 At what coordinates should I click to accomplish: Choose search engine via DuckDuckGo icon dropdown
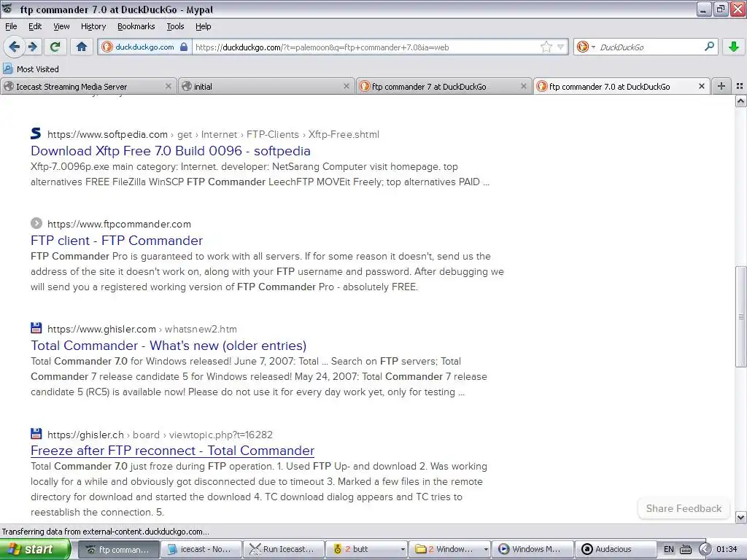pos(586,47)
